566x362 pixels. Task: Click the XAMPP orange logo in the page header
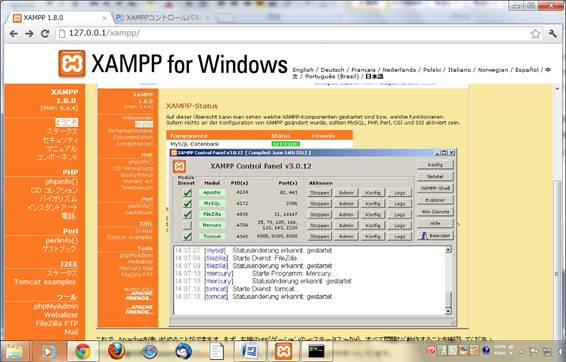coord(72,64)
